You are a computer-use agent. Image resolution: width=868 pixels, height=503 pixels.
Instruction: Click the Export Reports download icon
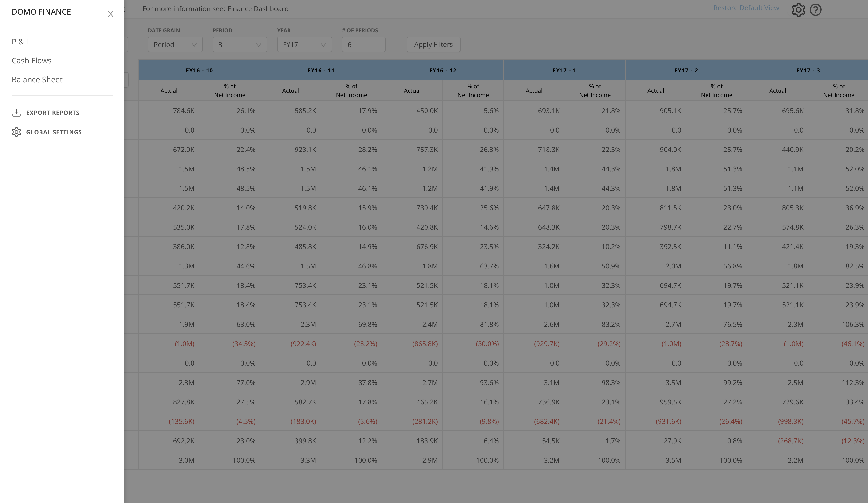[16, 112]
